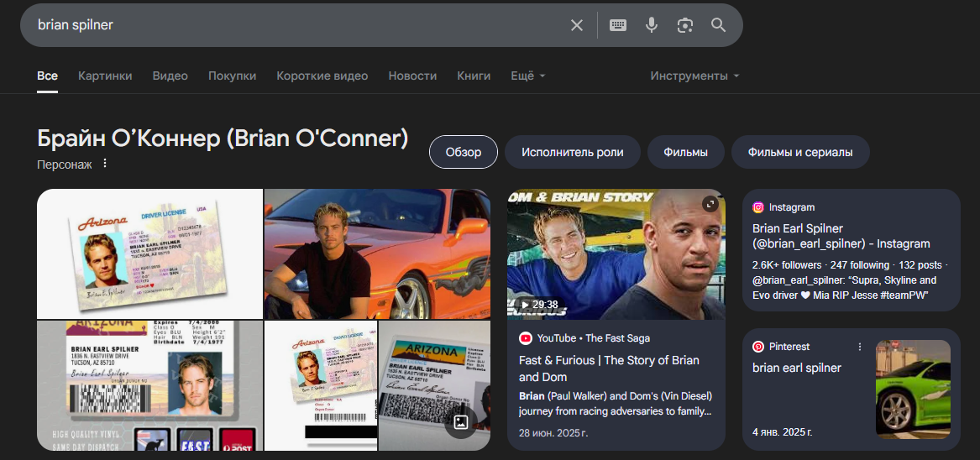Expand the video preview corner icon
Image resolution: width=980 pixels, height=460 pixels.
(710, 204)
